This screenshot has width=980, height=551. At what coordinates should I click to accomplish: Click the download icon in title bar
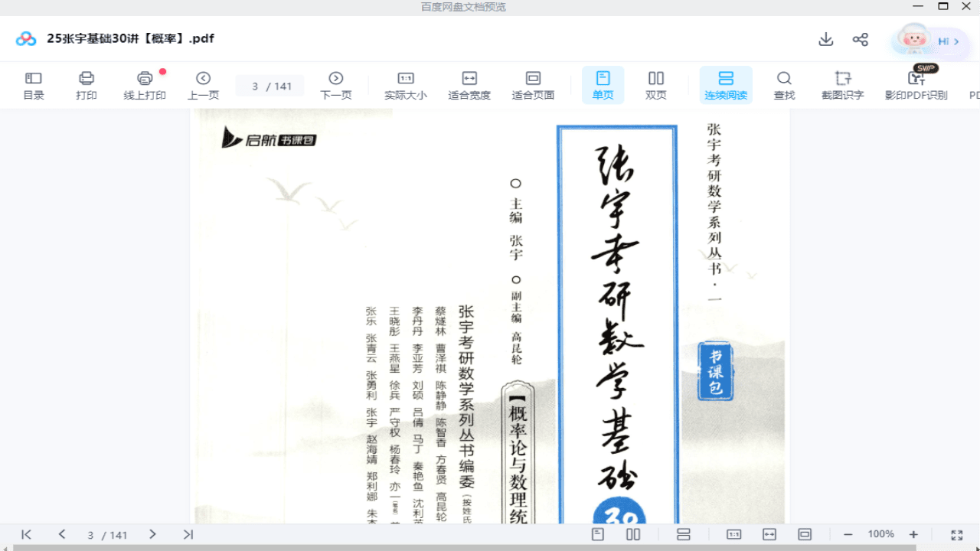[x=825, y=39]
